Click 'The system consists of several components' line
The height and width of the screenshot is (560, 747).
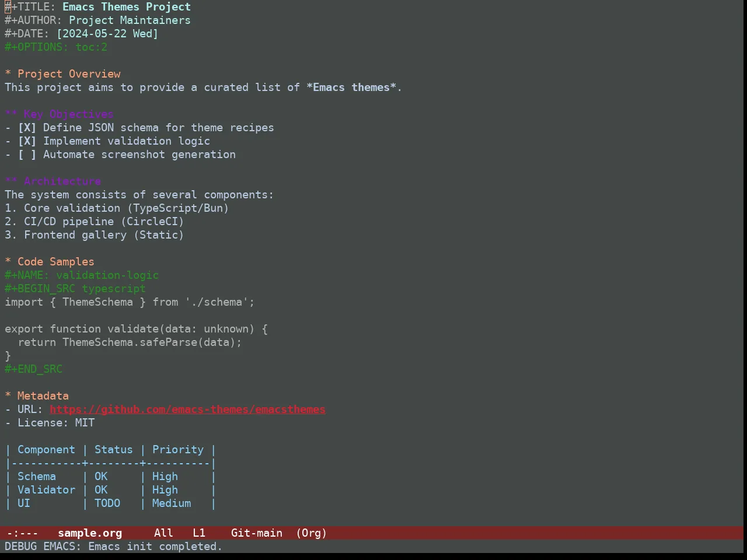(x=139, y=195)
